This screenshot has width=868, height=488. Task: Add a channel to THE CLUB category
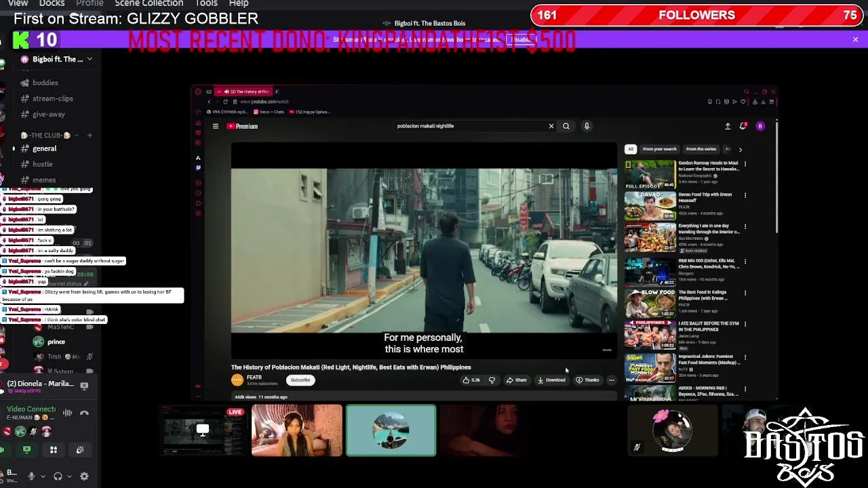tap(90, 136)
